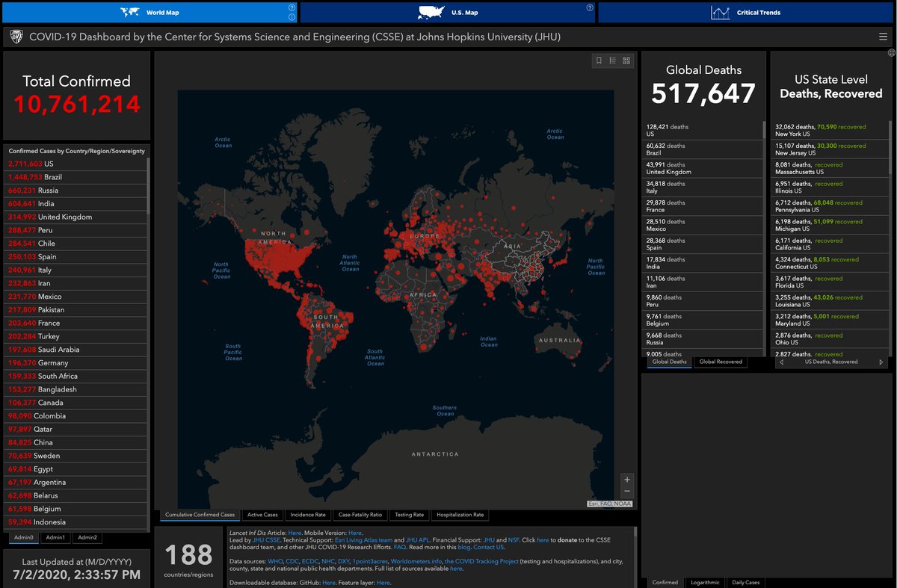
Task: Select Global Recovered tab
Action: [x=721, y=362]
